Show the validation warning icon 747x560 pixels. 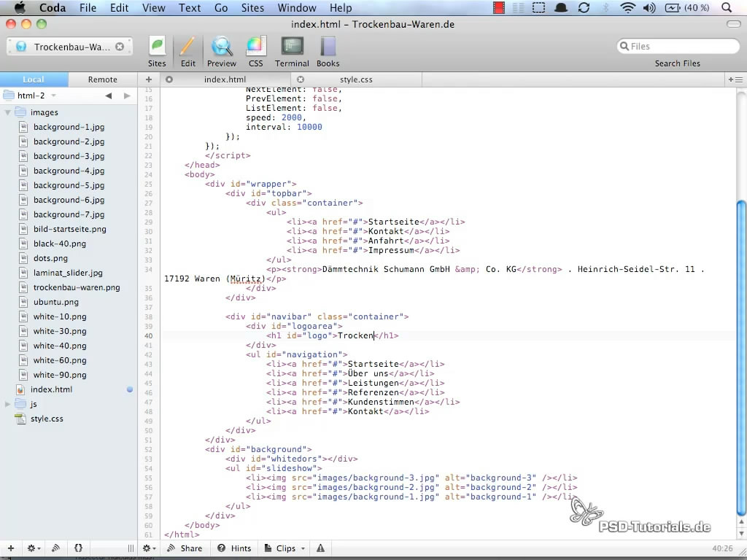(321, 548)
